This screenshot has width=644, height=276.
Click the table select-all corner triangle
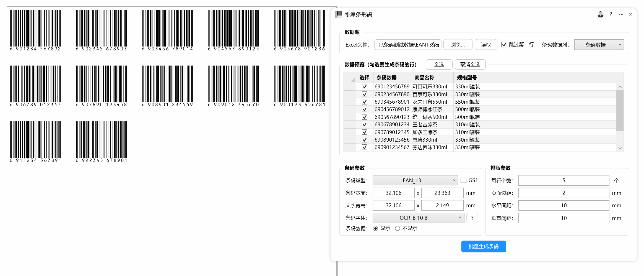pos(353,80)
